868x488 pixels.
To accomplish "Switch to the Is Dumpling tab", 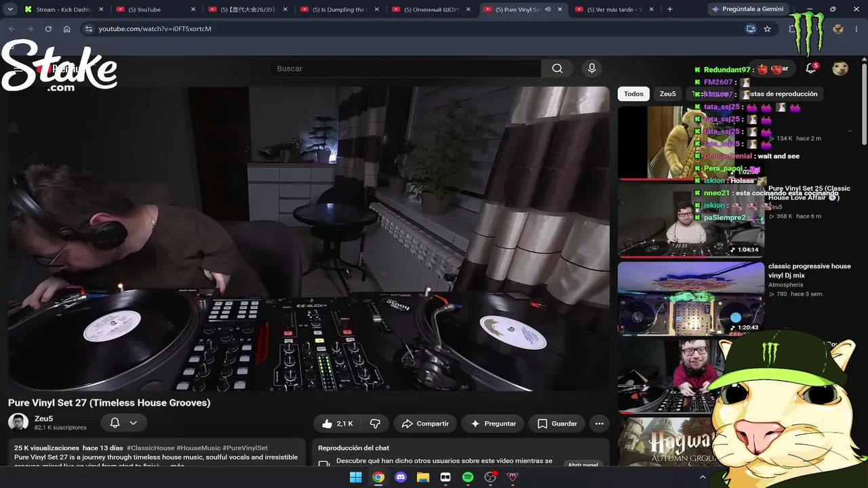I will point(338,9).
